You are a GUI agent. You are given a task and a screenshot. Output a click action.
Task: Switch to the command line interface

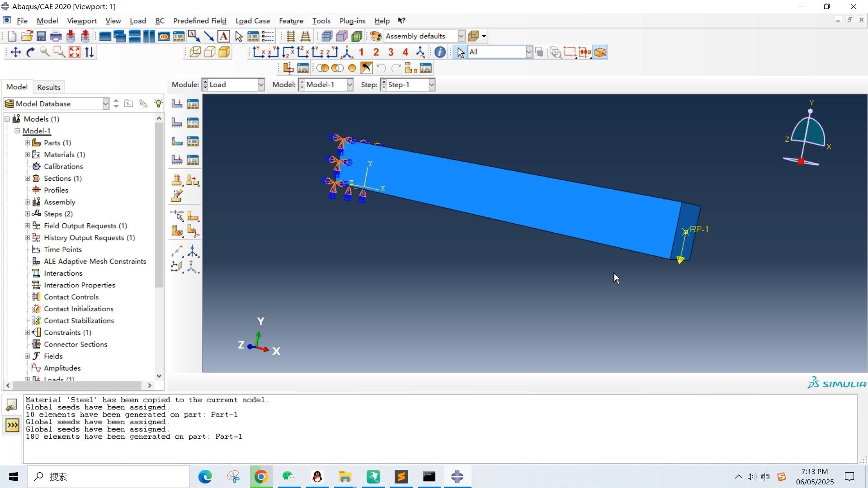[x=12, y=426]
